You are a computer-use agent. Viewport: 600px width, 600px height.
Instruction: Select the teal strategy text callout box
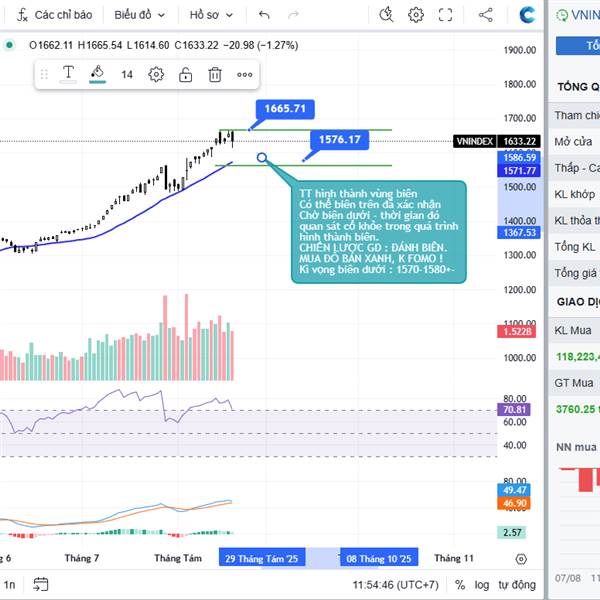(x=378, y=232)
